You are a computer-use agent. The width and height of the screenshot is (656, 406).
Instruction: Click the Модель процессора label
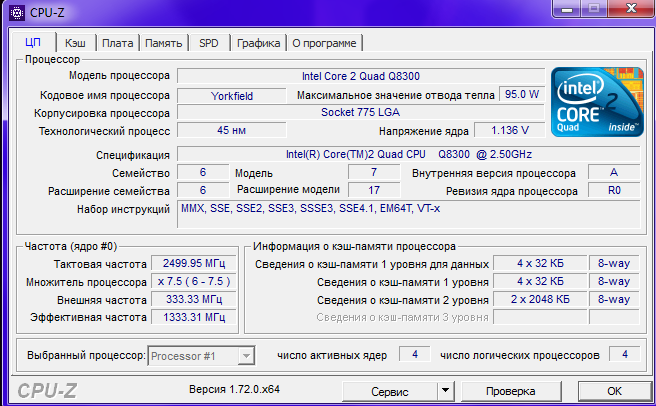[x=119, y=76]
